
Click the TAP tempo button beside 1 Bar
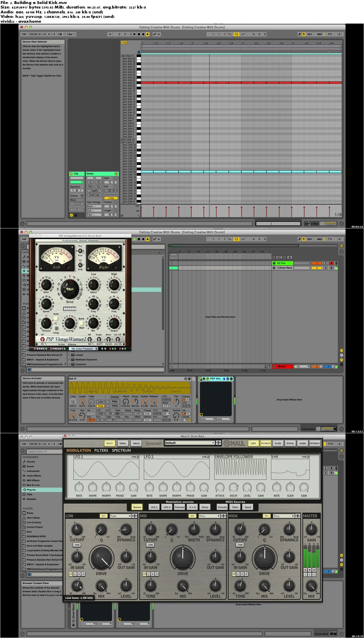[x=24, y=34]
